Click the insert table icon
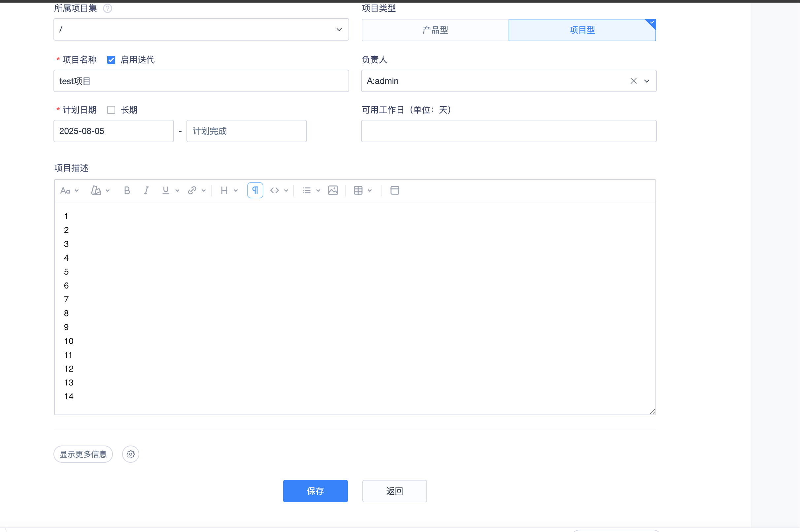Screen dimensions: 800x532 pyautogui.click(x=358, y=190)
